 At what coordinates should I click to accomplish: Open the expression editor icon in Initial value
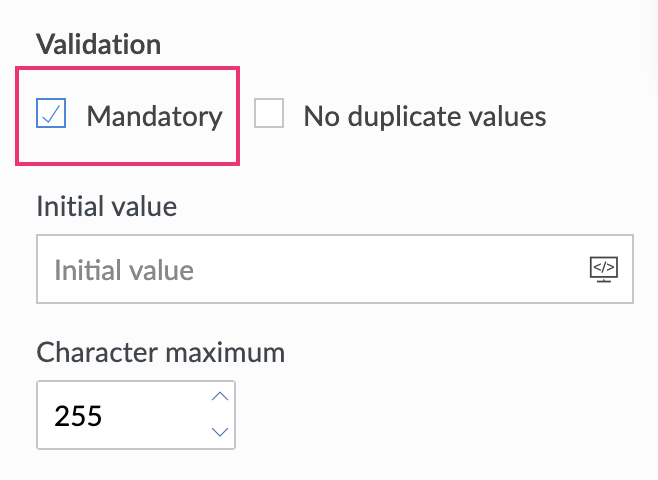point(603,268)
